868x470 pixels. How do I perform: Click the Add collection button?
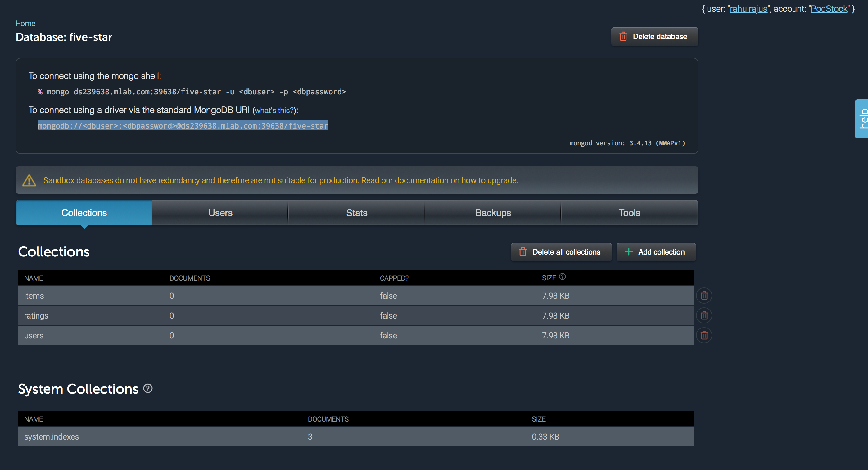coord(656,252)
